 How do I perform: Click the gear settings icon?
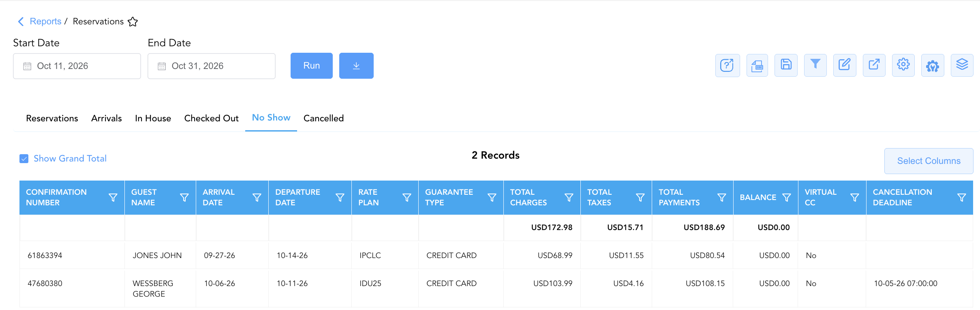(x=903, y=65)
